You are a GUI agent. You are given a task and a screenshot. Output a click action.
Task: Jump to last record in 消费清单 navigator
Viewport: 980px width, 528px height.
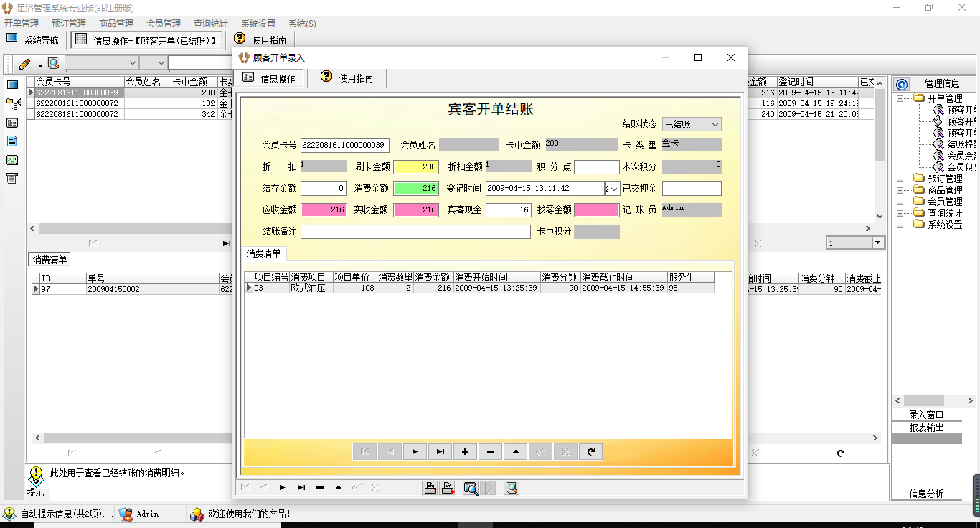coord(440,451)
